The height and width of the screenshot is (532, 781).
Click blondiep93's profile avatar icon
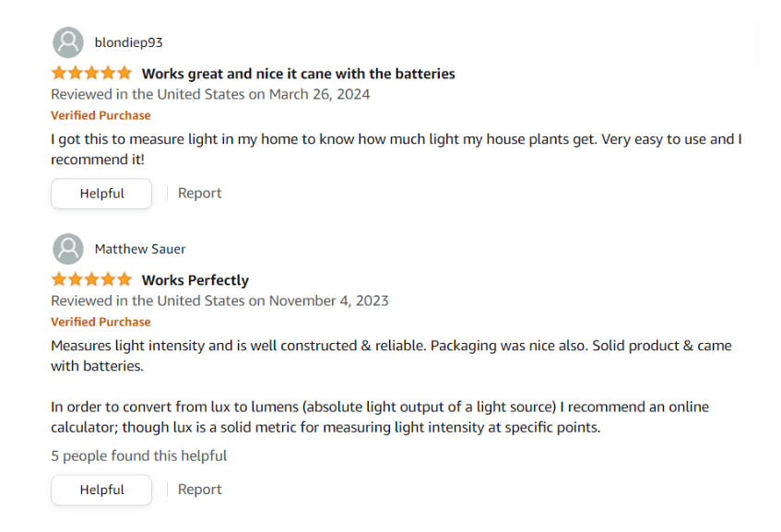(68, 42)
